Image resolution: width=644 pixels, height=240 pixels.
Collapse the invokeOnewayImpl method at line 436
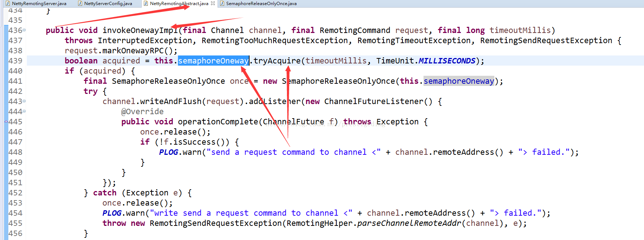[24, 30]
